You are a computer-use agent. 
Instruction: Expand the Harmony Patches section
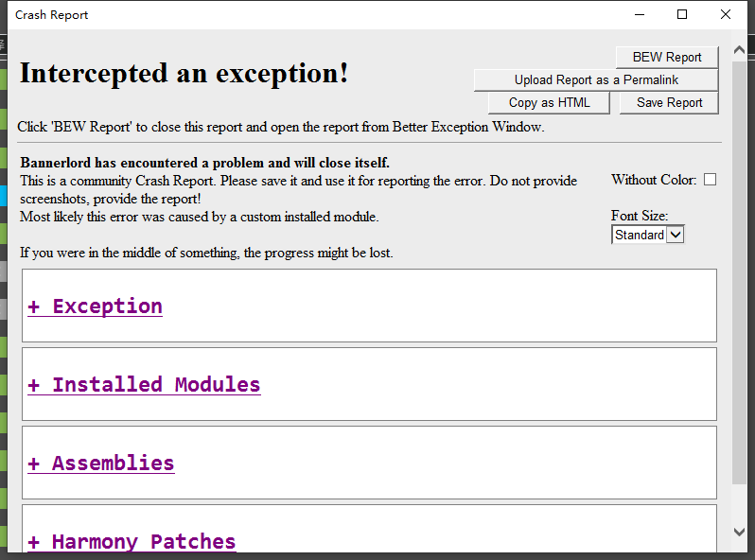click(x=132, y=542)
